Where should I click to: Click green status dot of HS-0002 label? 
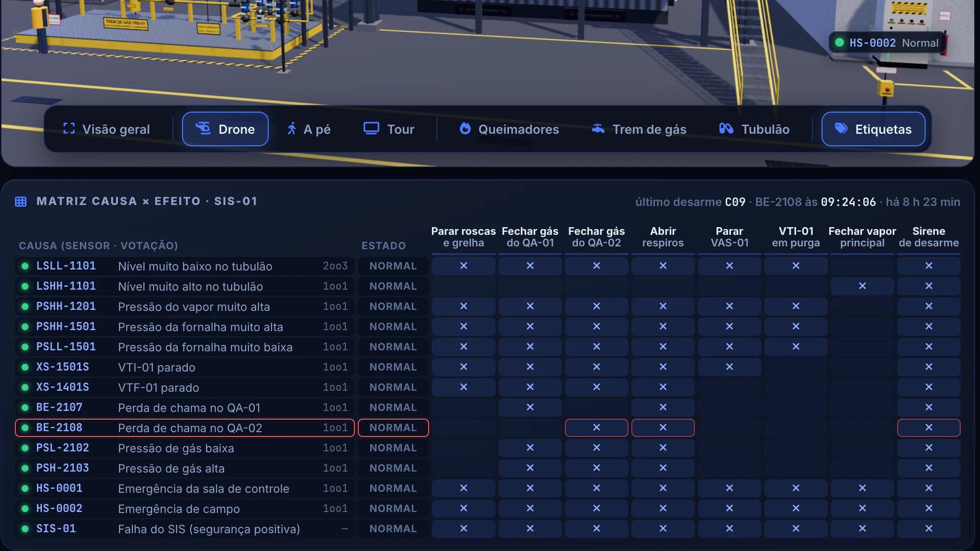pos(839,42)
